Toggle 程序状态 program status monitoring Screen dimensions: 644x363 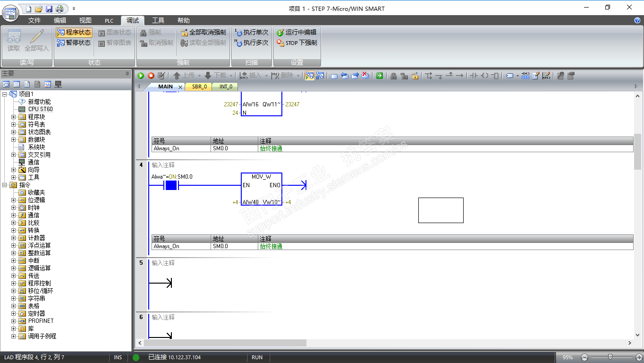point(74,32)
